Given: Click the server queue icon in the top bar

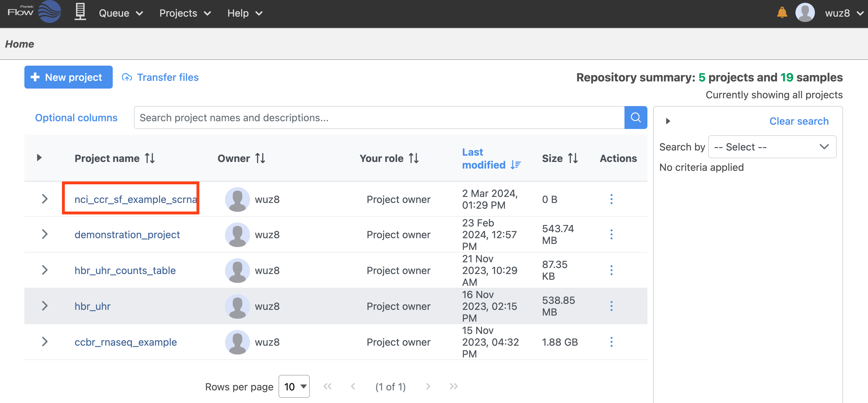Looking at the screenshot, I should (80, 12).
